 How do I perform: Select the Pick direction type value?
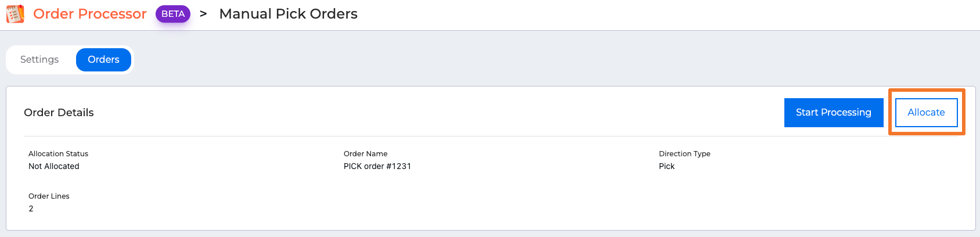666,166
